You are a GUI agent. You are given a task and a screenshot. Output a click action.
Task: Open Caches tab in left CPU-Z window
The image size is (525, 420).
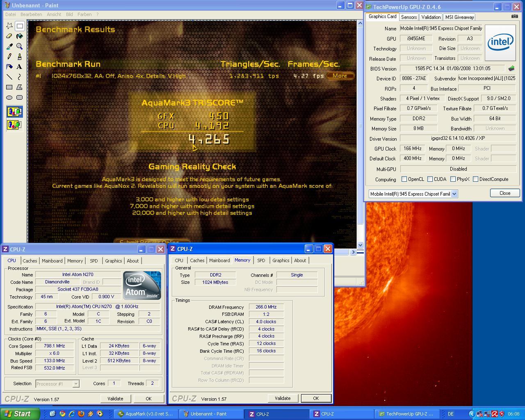click(x=30, y=261)
